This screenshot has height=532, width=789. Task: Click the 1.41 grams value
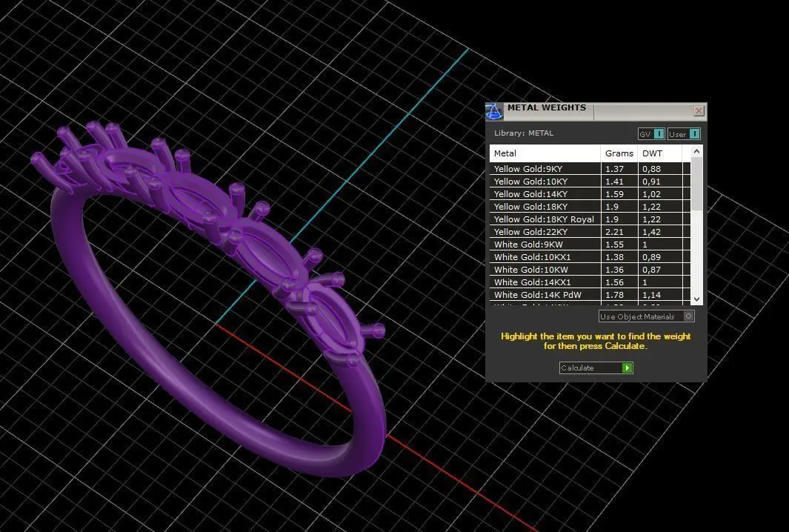(614, 182)
